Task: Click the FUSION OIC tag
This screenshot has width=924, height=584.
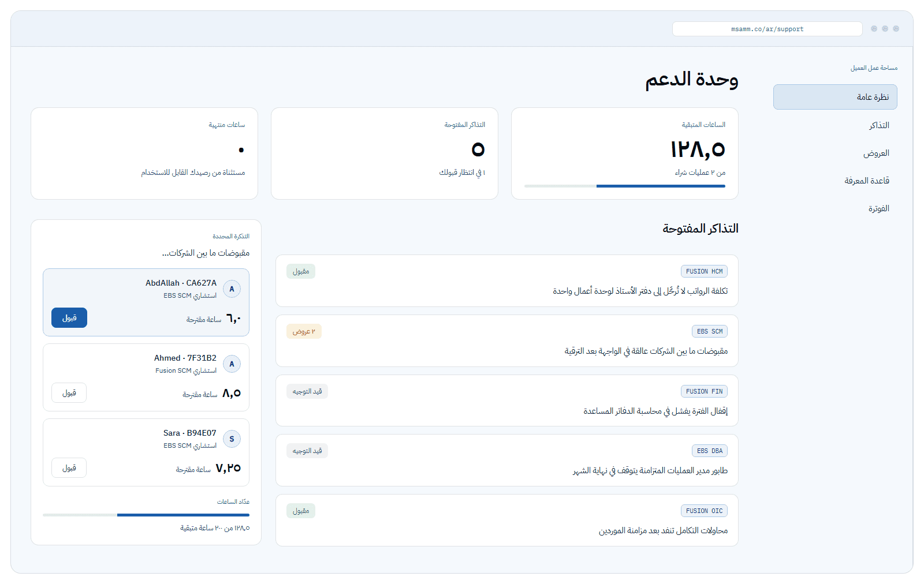Action: 704,511
